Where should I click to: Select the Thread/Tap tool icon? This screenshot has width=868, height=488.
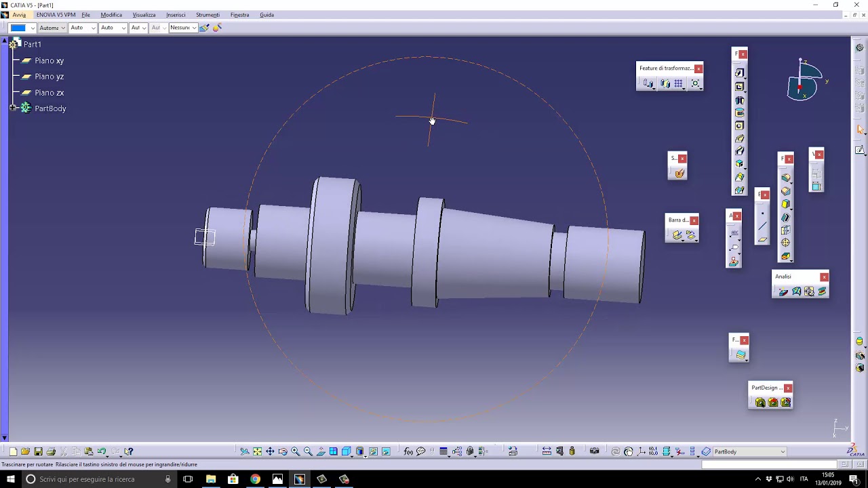[786, 243]
